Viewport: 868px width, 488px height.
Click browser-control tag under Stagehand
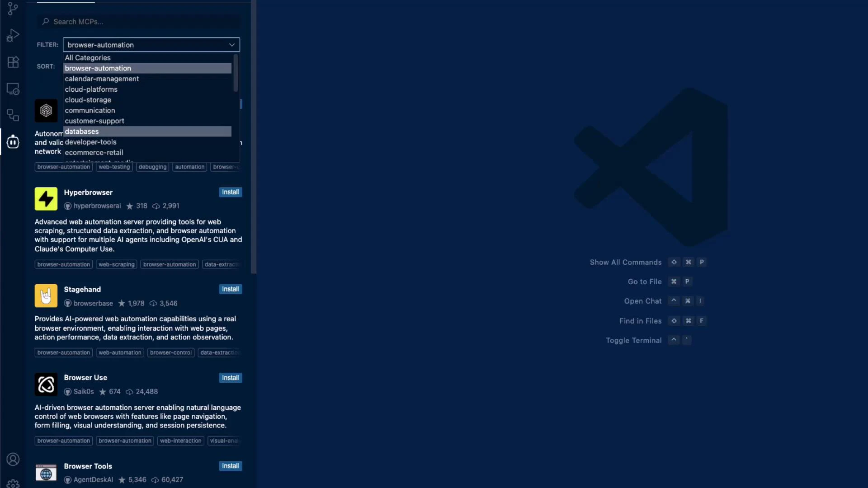171,353
